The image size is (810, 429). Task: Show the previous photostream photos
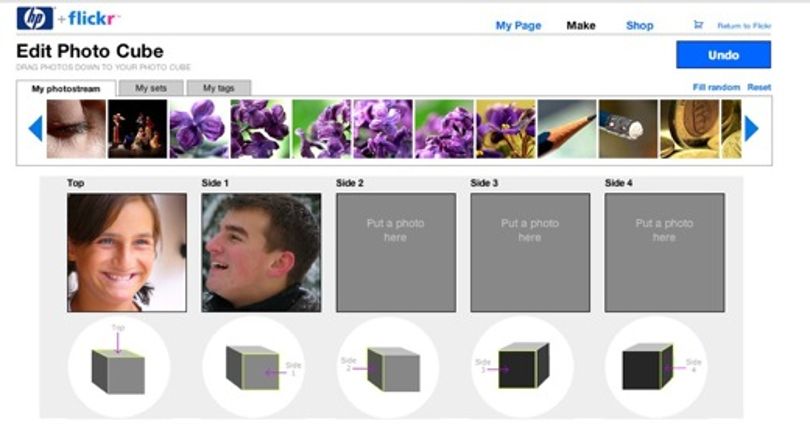[x=36, y=129]
